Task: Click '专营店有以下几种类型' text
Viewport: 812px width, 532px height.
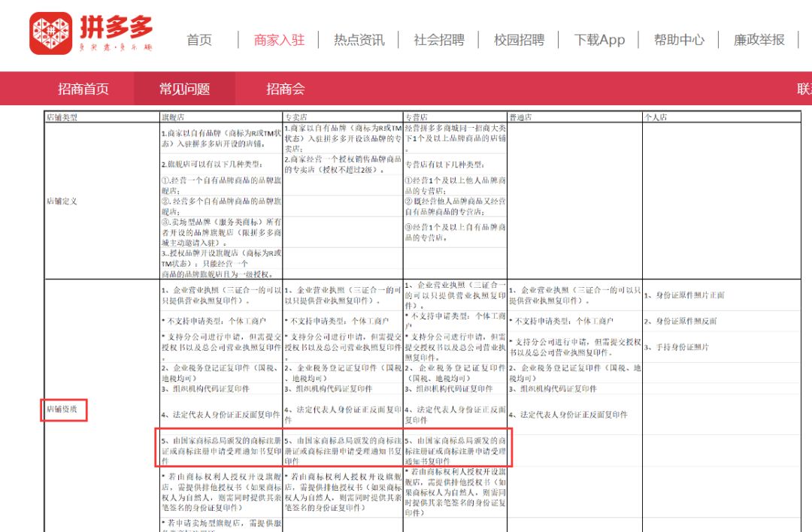Action: pyautogui.click(x=445, y=164)
